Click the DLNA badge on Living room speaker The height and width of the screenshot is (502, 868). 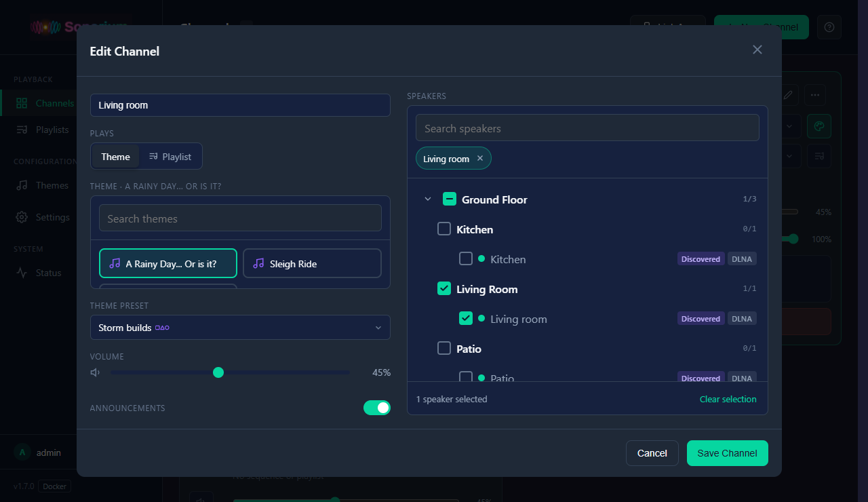click(x=742, y=319)
